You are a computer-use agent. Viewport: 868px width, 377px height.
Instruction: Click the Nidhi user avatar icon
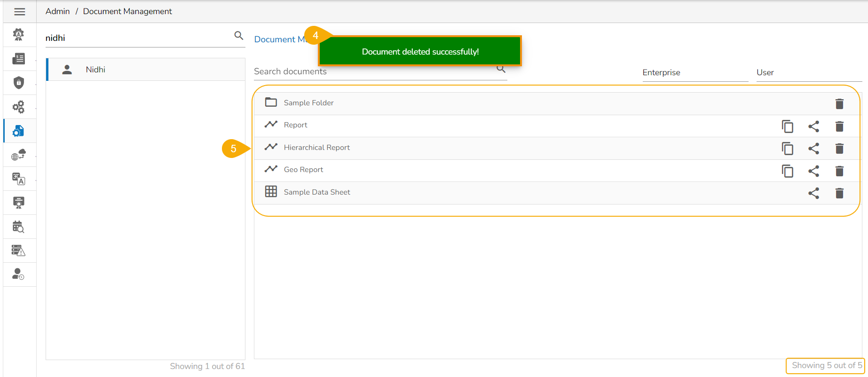pos(67,70)
